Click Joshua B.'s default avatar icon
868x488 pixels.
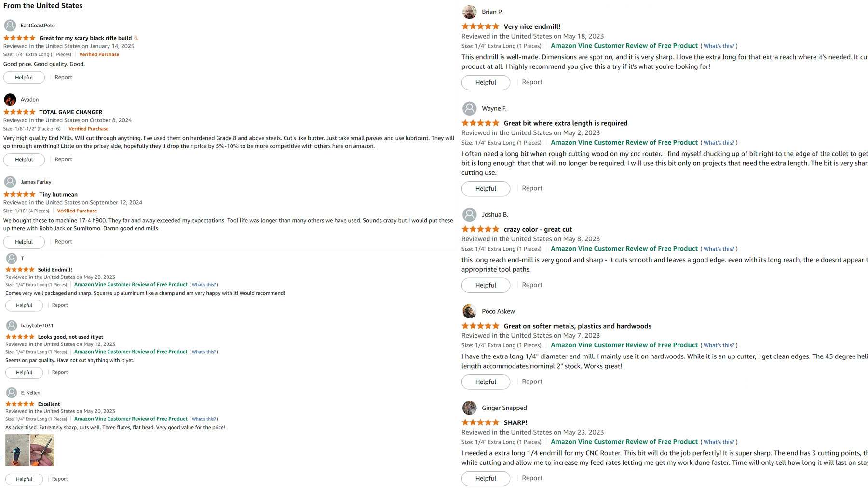[x=469, y=215]
